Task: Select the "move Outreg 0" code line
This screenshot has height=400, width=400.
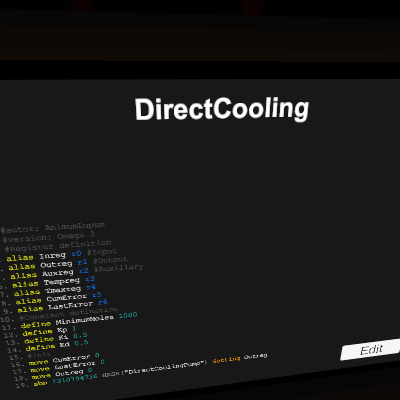Action: pyautogui.click(x=62, y=374)
